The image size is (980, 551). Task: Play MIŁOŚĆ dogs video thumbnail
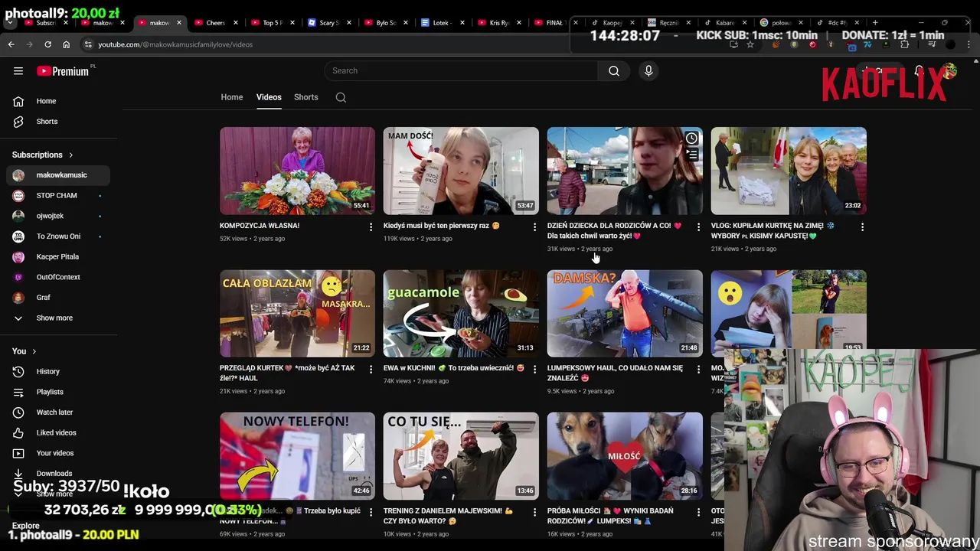pyautogui.click(x=625, y=456)
